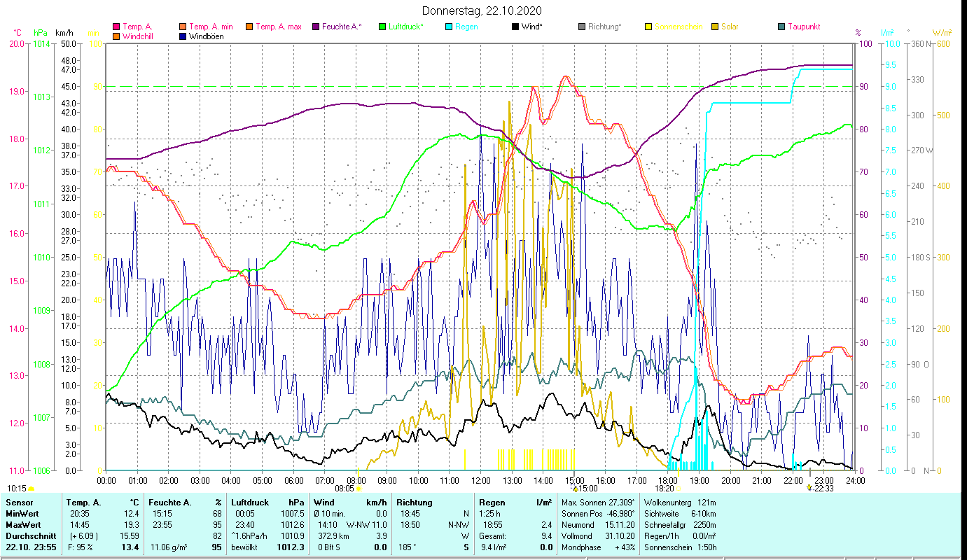
Task: Click the Temp. A. min legend swatch
Action: pyautogui.click(x=182, y=27)
